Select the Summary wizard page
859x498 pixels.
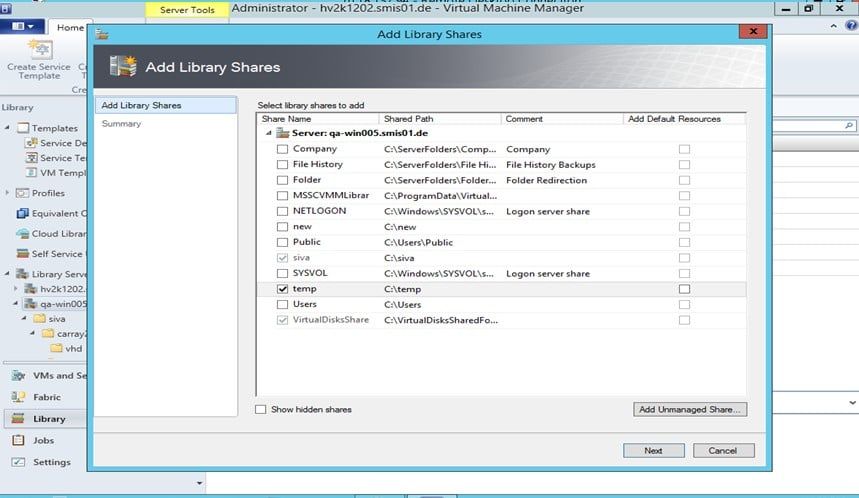click(x=121, y=124)
